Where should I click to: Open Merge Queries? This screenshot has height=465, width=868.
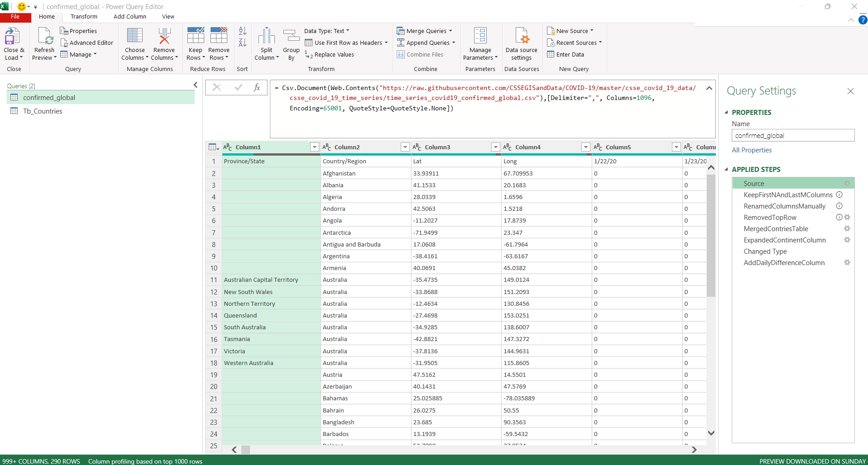(425, 31)
